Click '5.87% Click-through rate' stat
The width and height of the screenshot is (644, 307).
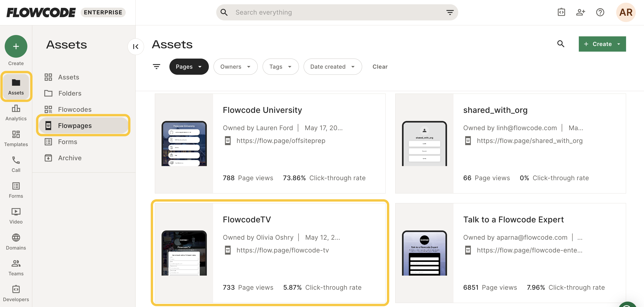322,287
